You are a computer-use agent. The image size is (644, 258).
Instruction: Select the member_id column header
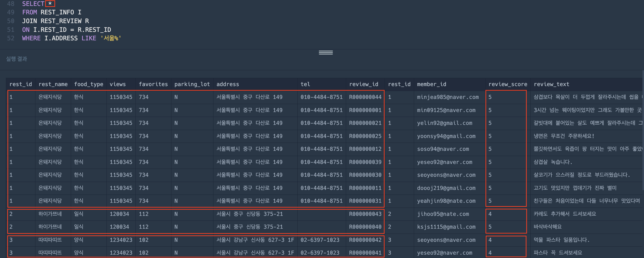click(432, 84)
